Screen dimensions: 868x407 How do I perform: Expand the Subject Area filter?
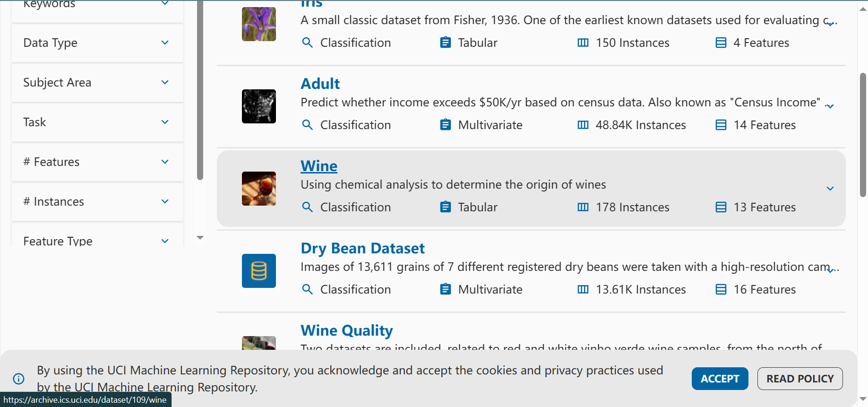pos(97,82)
